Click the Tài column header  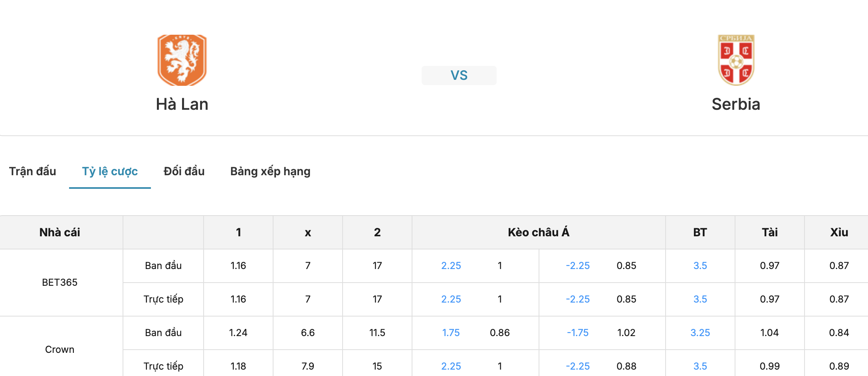(x=770, y=232)
